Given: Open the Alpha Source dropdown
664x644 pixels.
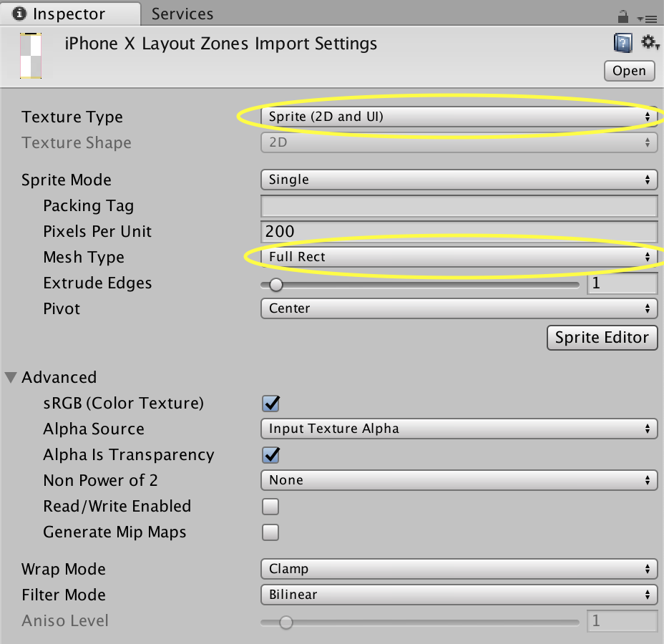Looking at the screenshot, I should coord(459,429).
